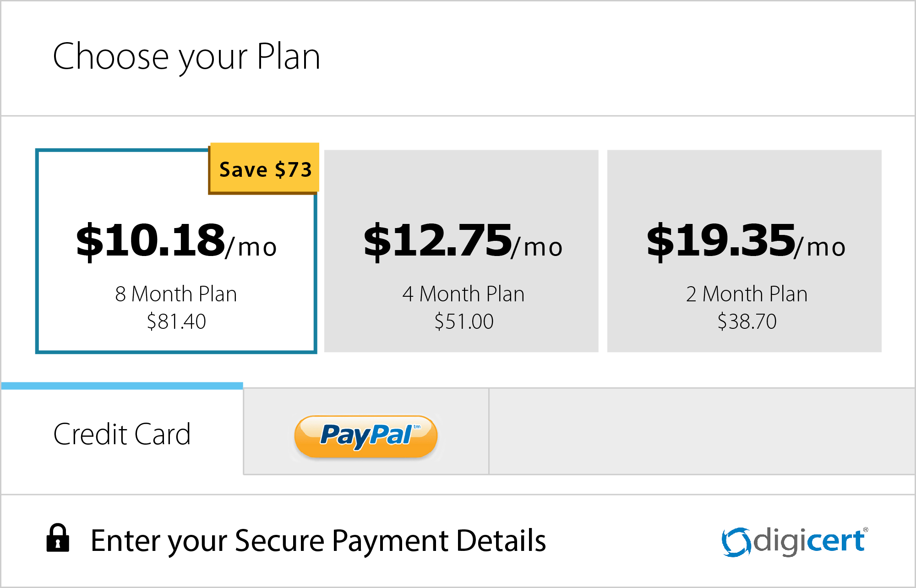Click the 8 Month Plan total price $81.40
The width and height of the screenshot is (916, 588).
tap(176, 321)
